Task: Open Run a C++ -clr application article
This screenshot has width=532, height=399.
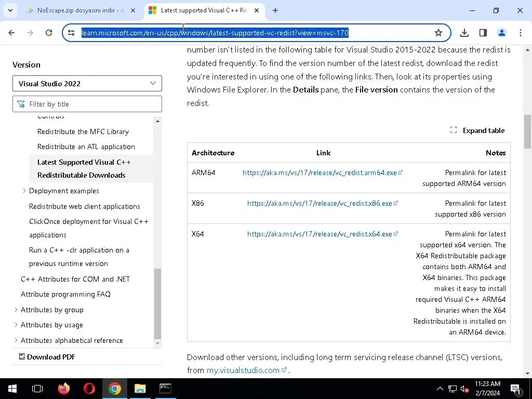Action: (x=79, y=257)
